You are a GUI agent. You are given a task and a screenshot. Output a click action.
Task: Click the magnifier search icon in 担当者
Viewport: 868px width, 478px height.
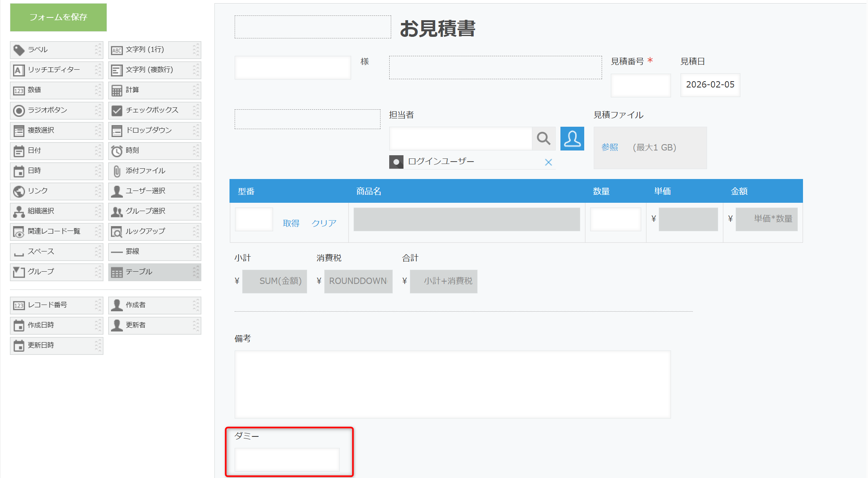pyautogui.click(x=543, y=139)
